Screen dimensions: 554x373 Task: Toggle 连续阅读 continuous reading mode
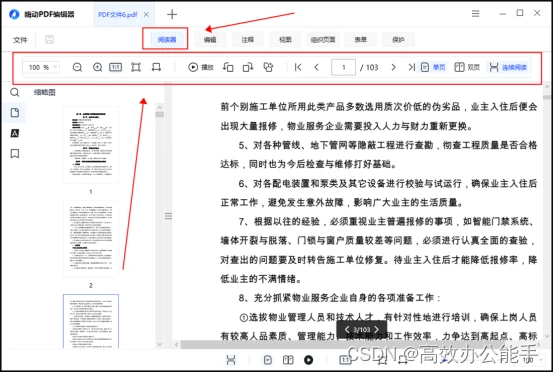click(508, 67)
